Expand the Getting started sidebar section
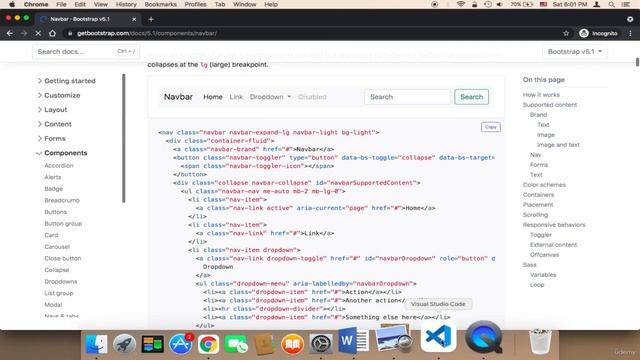 pyautogui.click(x=66, y=81)
